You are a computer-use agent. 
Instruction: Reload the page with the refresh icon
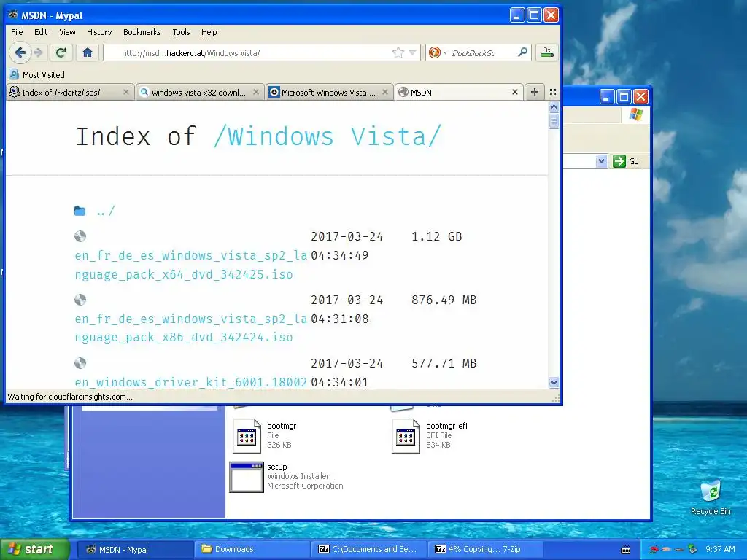coord(61,52)
